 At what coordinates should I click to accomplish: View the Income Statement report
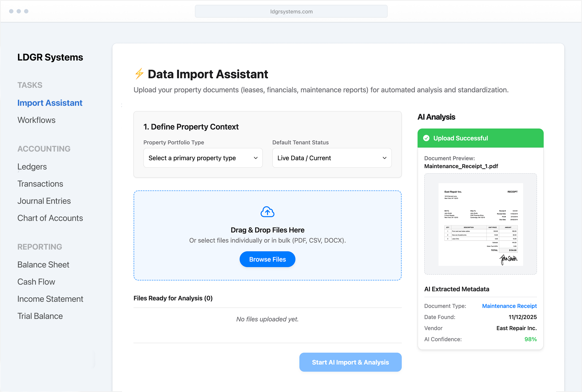point(50,299)
